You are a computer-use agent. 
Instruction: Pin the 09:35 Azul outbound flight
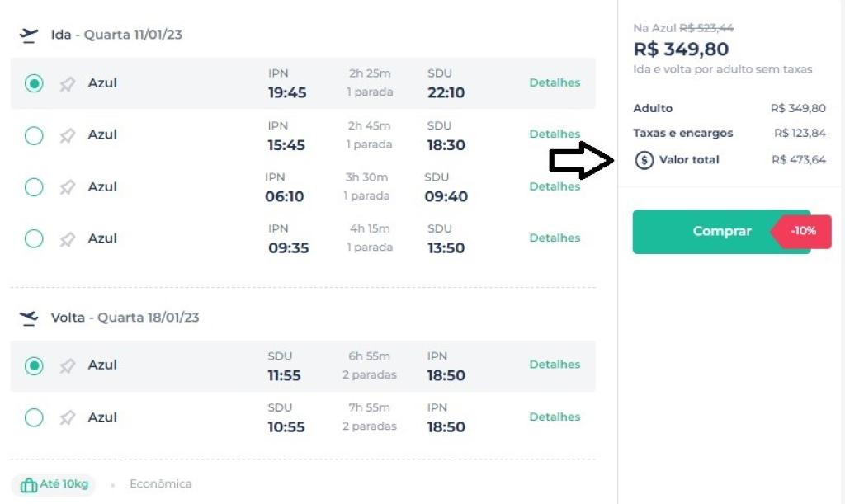68,239
